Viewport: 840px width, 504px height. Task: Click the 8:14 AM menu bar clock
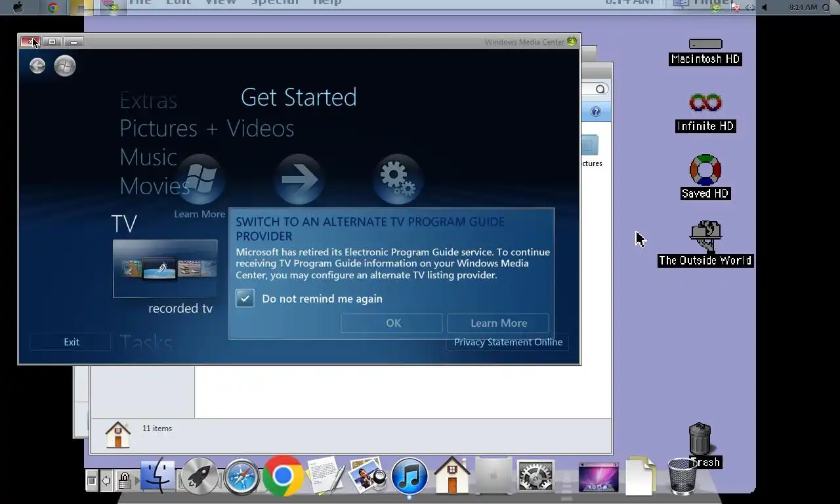[x=803, y=7]
